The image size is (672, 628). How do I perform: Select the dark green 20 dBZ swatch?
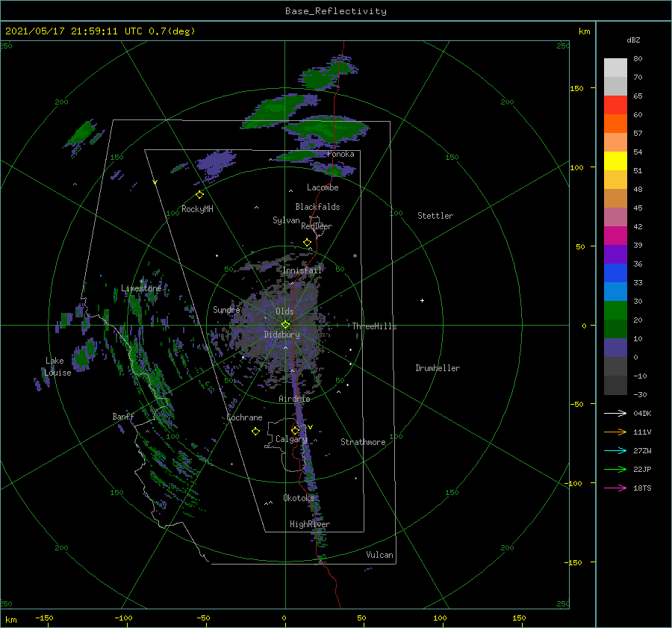click(x=615, y=329)
